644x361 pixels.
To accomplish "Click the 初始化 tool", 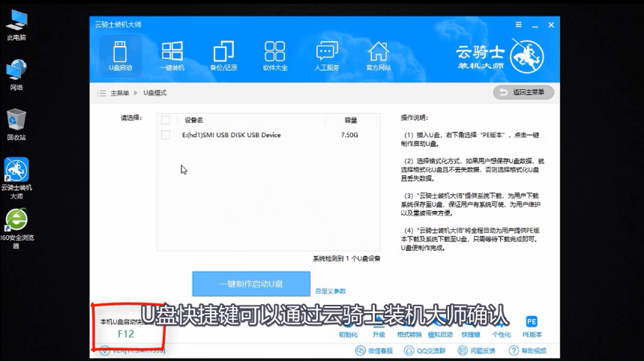I will [349, 327].
